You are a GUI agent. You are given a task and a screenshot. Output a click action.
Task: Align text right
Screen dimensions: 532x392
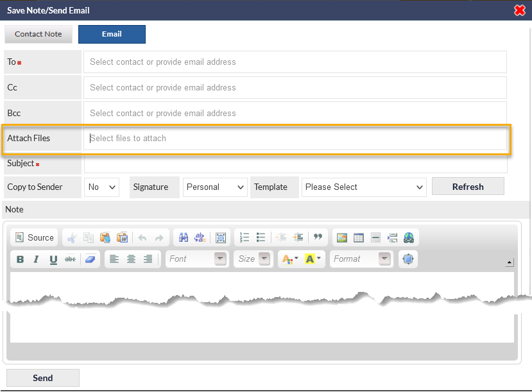148,259
